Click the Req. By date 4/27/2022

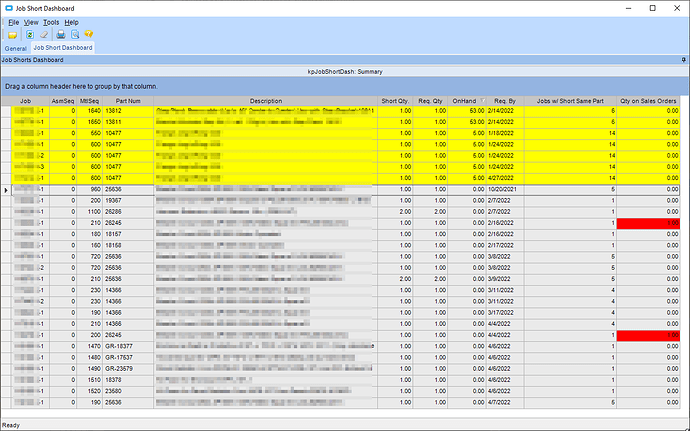505,178
